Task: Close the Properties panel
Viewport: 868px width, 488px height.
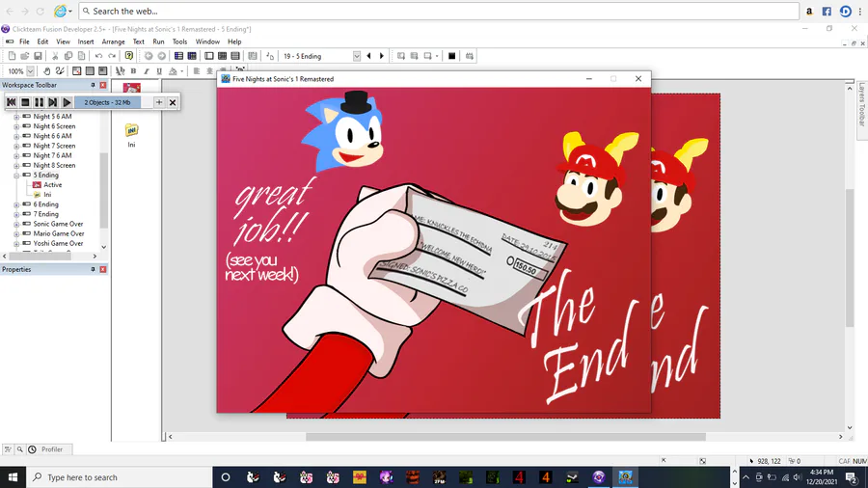Action: click(x=103, y=269)
